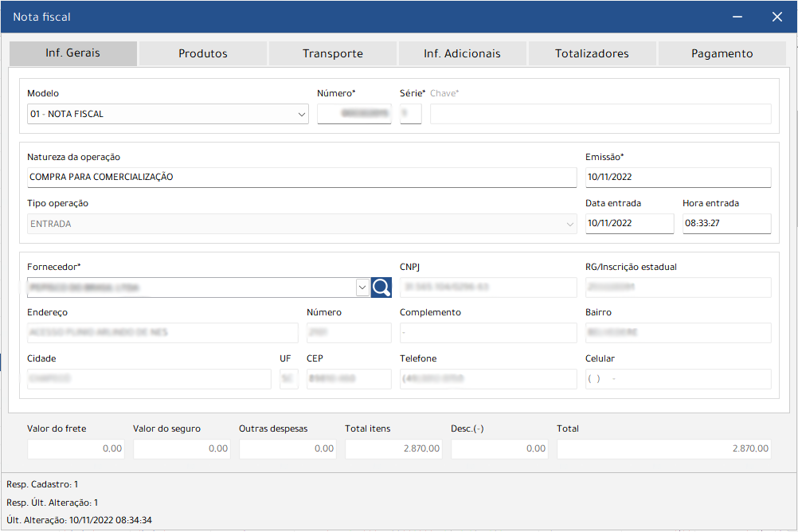Click Últ. Alteração timestamp text
The width and height of the screenshot is (798, 532).
pyautogui.click(x=80, y=520)
